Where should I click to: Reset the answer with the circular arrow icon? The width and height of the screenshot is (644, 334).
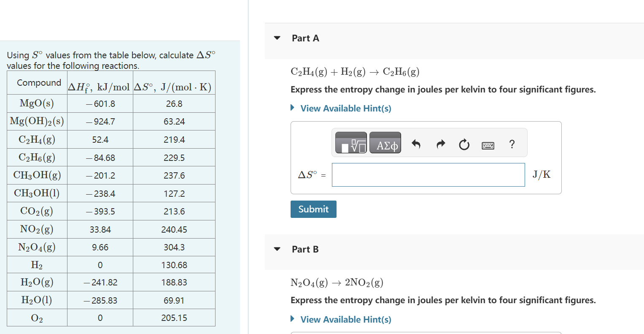pos(464,144)
